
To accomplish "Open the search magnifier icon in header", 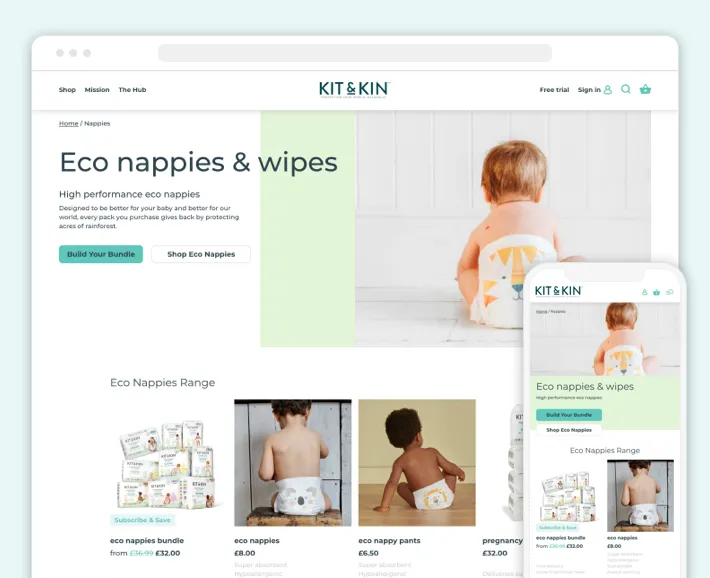I will [x=626, y=89].
